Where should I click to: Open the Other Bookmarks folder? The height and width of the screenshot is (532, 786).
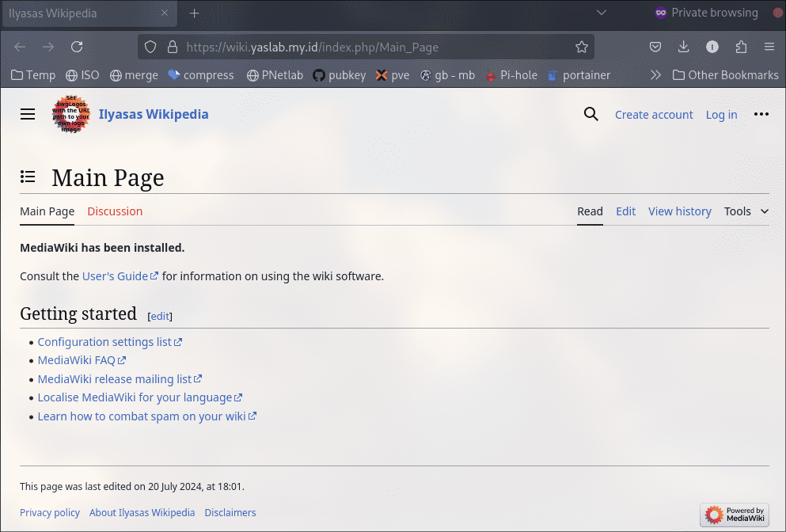[725, 75]
